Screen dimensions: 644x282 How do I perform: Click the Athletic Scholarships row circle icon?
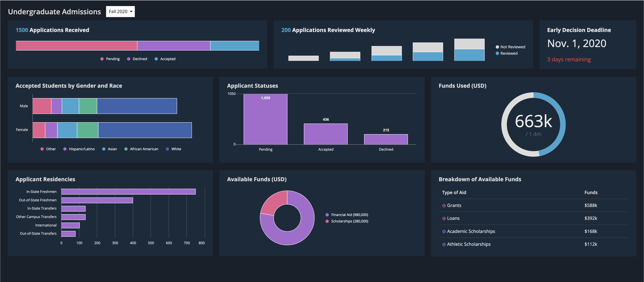coord(444,245)
